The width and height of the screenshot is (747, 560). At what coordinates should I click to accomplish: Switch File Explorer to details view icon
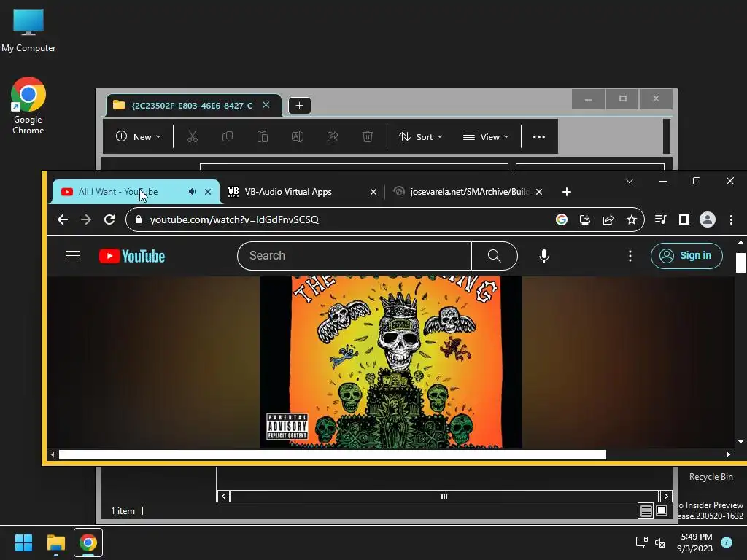point(646,511)
